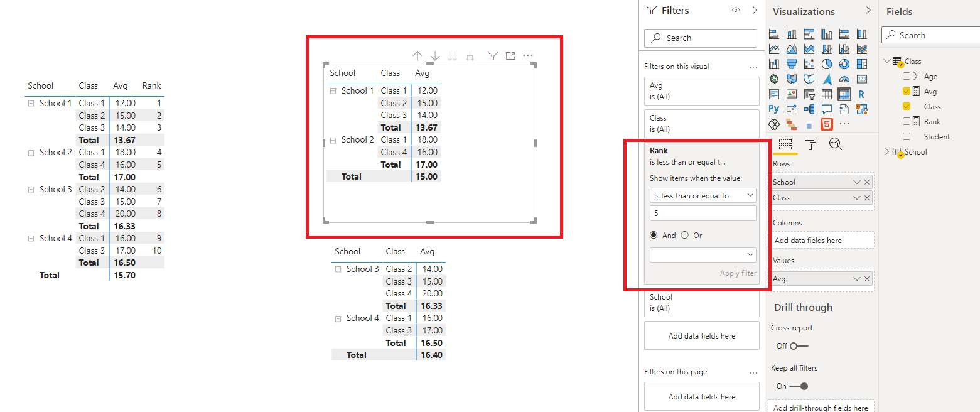Select the funnel chart visualization
The width and height of the screenshot is (980, 412).
click(792, 64)
